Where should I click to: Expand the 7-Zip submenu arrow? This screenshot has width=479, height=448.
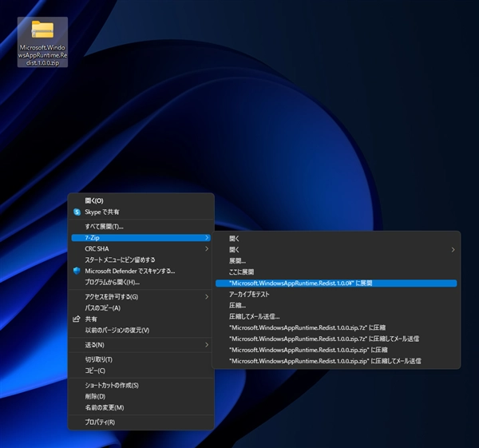(x=207, y=238)
